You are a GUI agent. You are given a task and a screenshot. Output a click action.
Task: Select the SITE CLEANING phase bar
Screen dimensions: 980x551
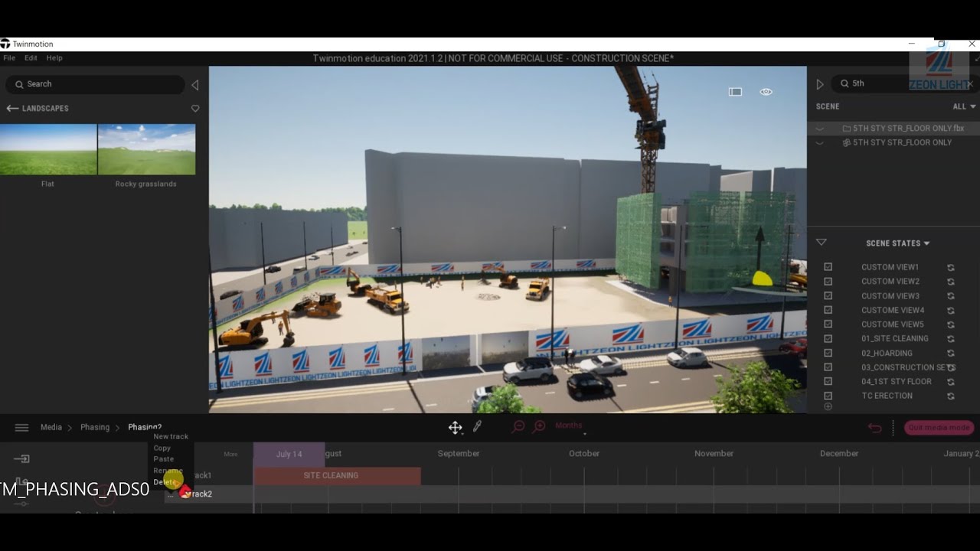coord(337,476)
